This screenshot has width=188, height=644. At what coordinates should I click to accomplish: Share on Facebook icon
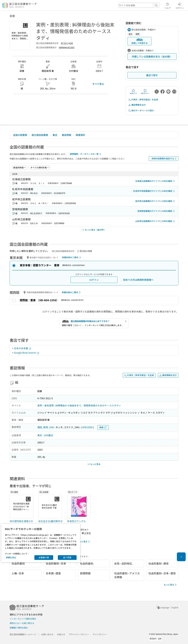(163, 91)
